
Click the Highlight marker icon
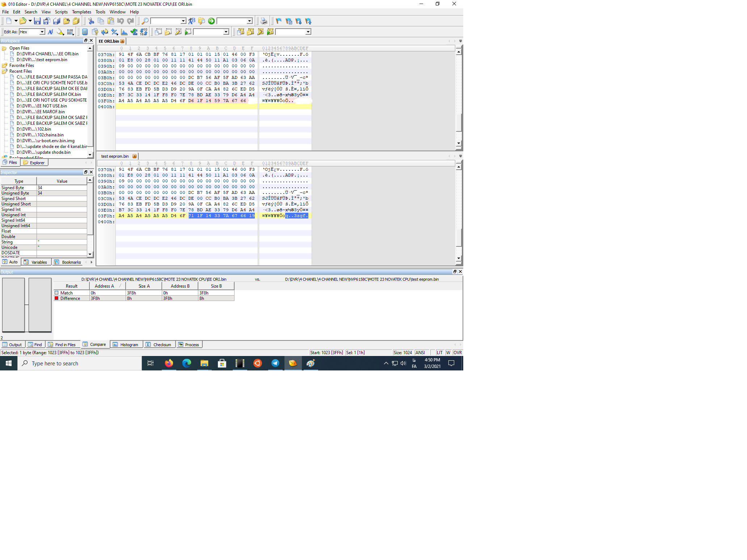[60, 32]
